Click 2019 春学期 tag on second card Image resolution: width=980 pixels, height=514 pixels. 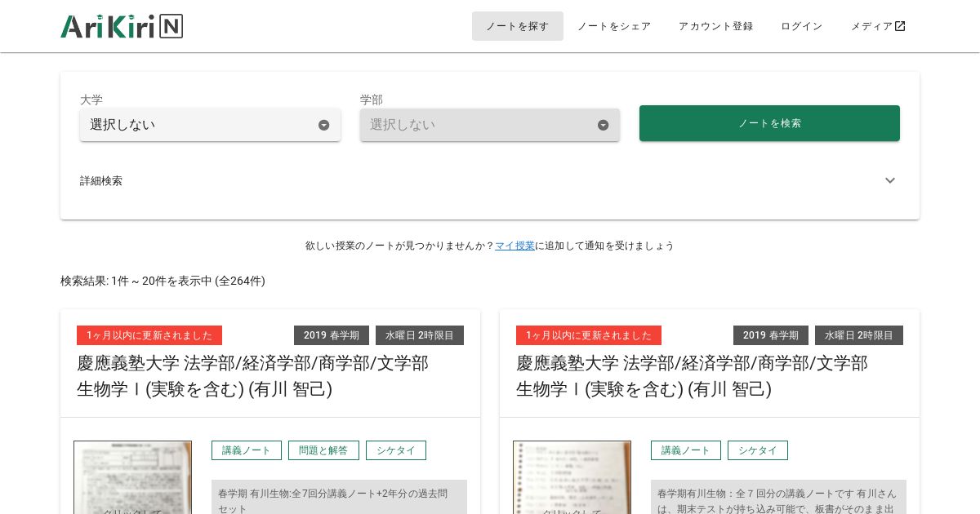pyautogui.click(x=771, y=335)
